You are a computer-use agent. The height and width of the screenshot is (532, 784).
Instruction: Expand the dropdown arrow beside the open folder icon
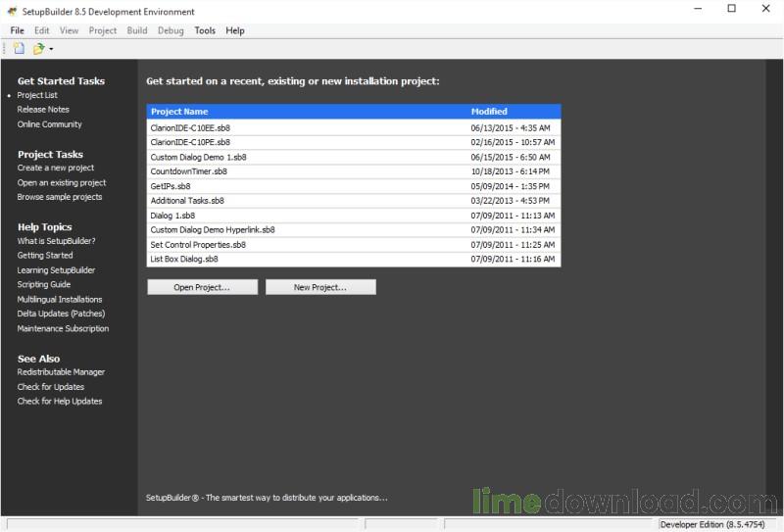51,49
